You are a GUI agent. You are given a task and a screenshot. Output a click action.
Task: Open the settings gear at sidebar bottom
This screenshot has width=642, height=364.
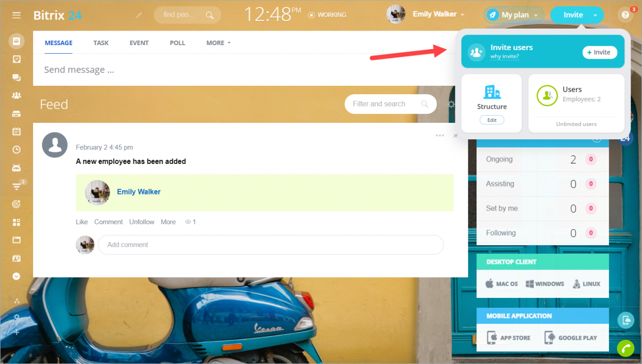pos(17,317)
